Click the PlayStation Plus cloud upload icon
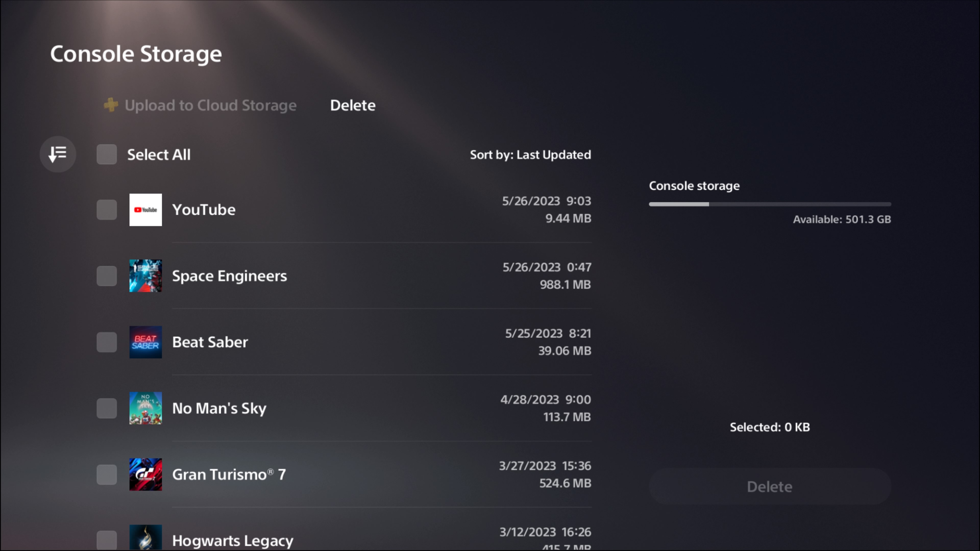Image resolution: width=980 pixels, height=551 pixels. (x=111, y=105)
